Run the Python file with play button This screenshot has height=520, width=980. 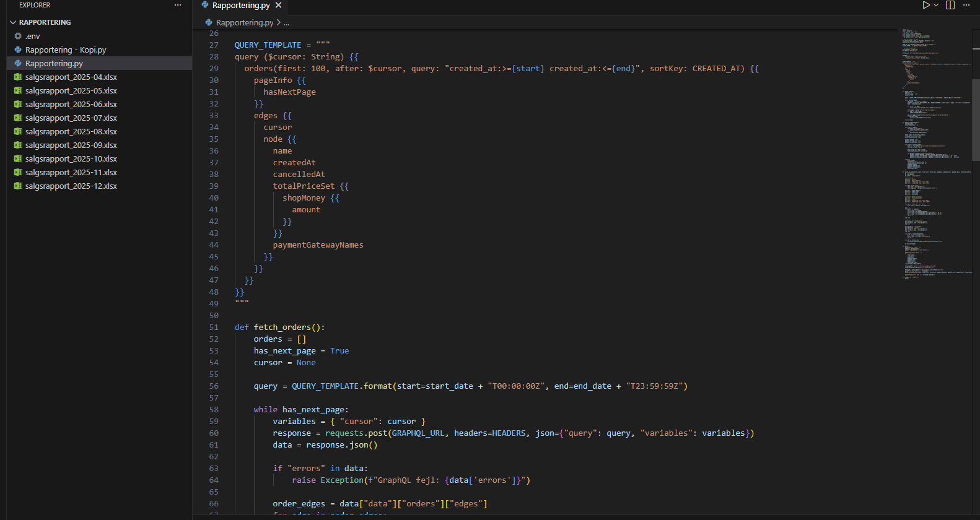[925, 5]
